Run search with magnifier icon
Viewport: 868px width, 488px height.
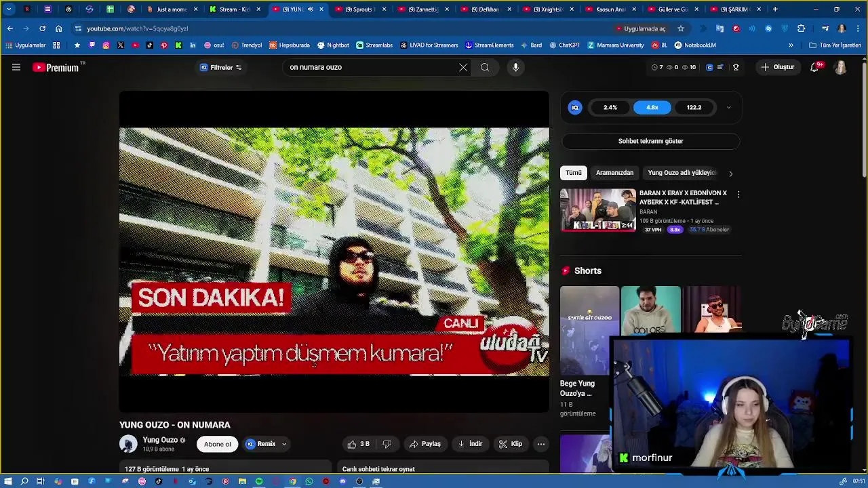(x=485, y=67)
